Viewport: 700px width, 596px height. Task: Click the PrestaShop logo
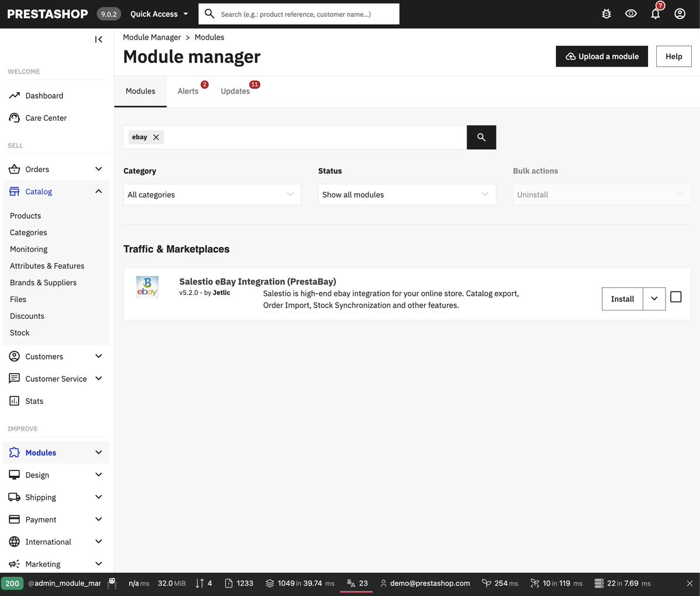(x=47, y=14)
